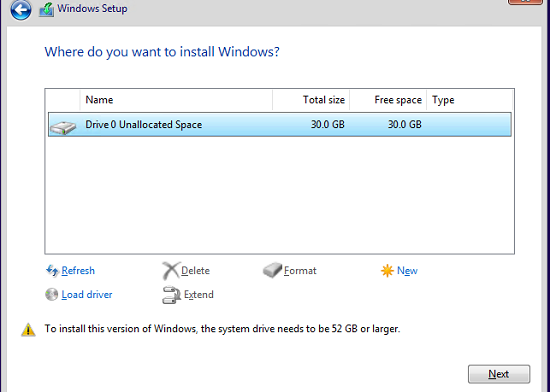550x392 pixels.
Task: Sort by the Type column header
Action: point(469,100)
